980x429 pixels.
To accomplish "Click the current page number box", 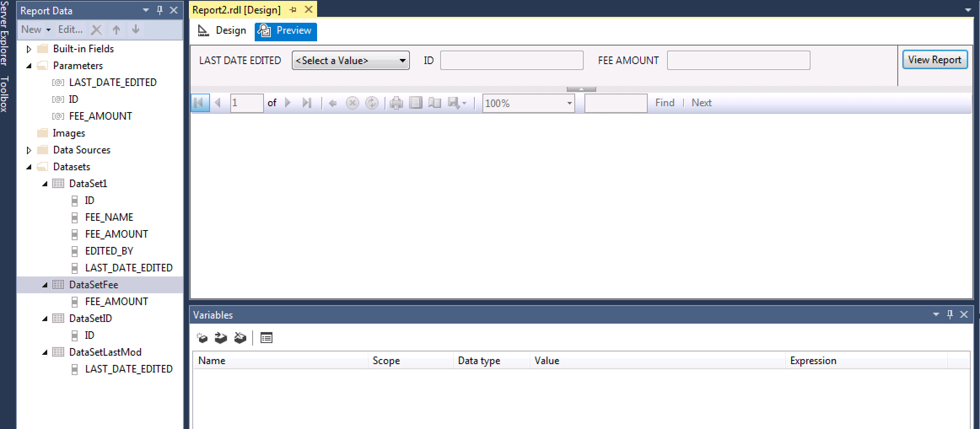I will tap(247, 103).
